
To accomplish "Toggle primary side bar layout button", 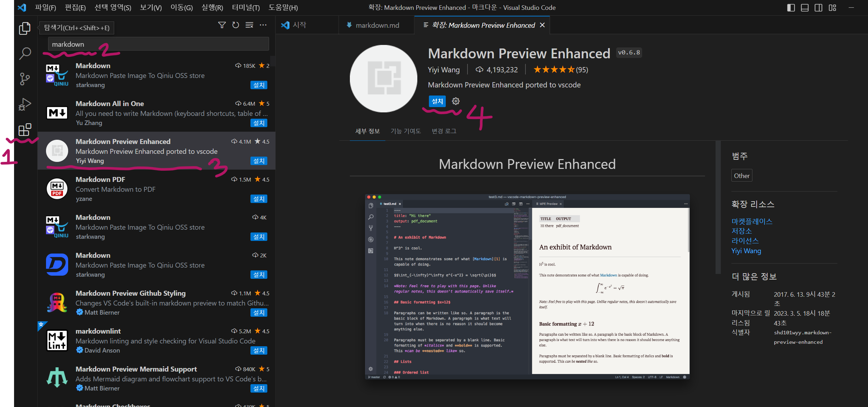I will [x=791, y=8].
